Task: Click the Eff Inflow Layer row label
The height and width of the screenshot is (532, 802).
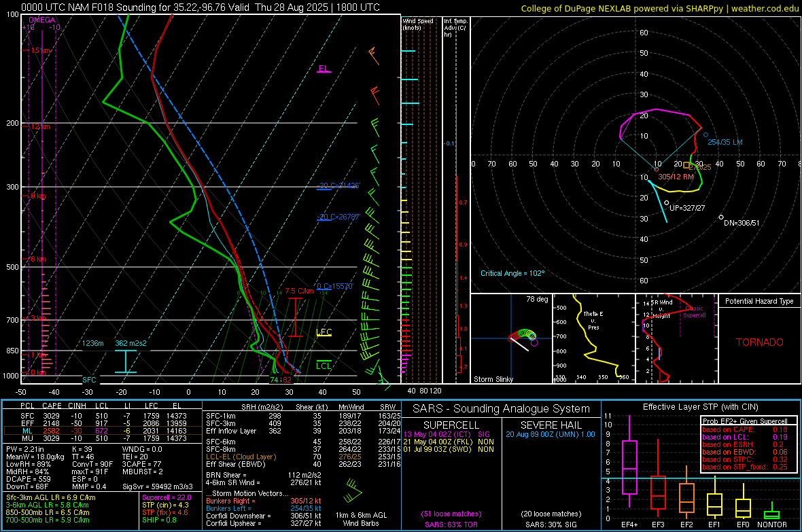Action: click(230, 431)
